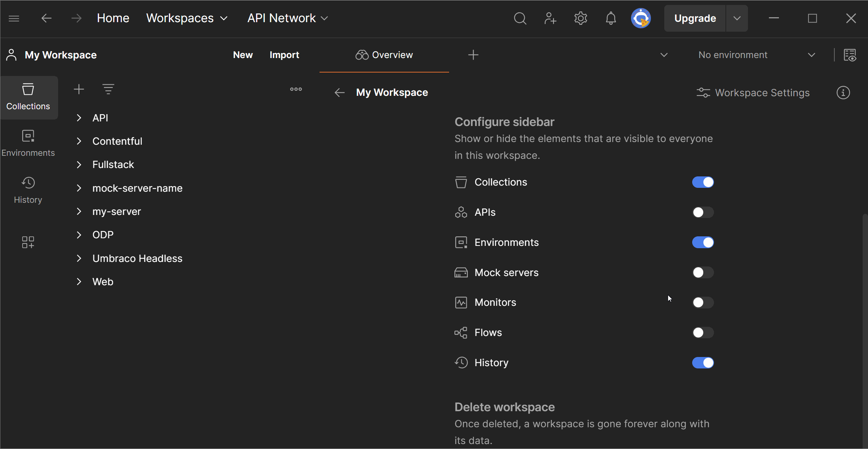Expand the my-server collection
868x449 pixels.
[79, 212]
